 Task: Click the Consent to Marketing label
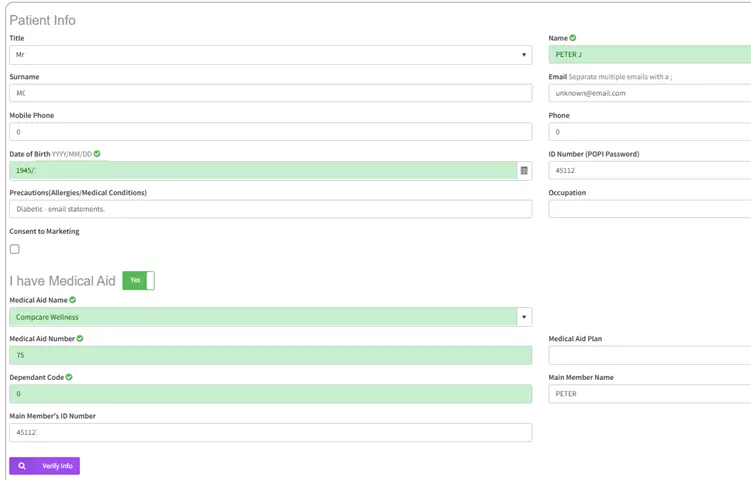(x=45, y=231)
